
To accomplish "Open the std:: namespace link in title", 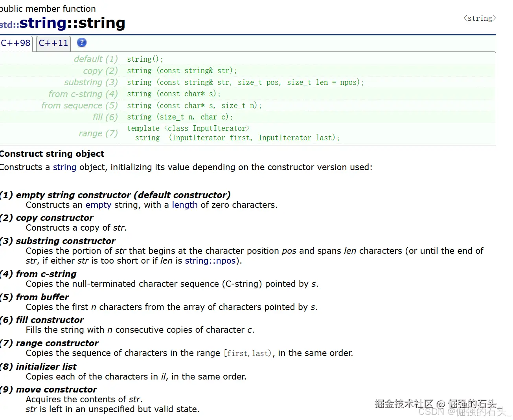I will [9, 25].
